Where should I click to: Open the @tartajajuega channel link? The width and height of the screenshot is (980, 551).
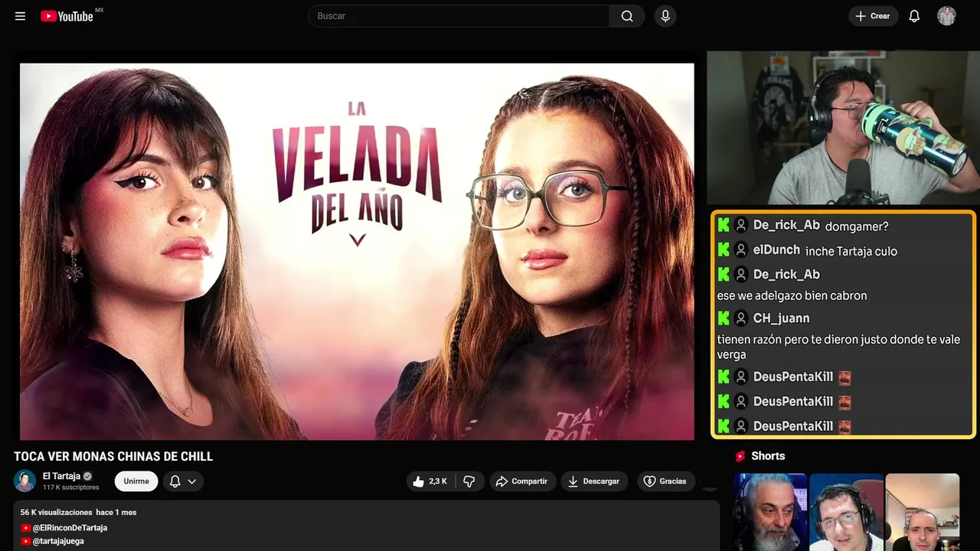click(53, 541)
